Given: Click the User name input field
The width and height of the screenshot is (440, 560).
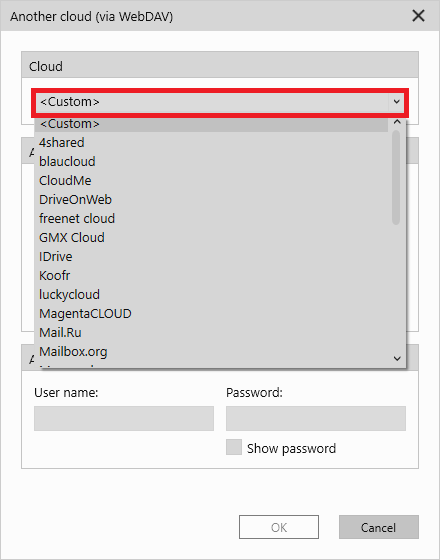Looking at the screenshot, I should pos(124,418).
